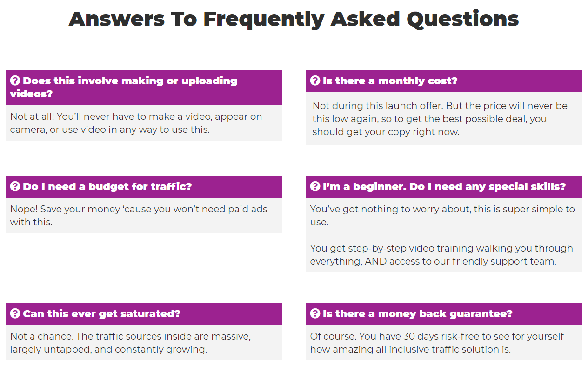Collapse the 'Is there a money back guarantee?' header
This screenshot has height=374, width=588.
click(x=444, y=314)
